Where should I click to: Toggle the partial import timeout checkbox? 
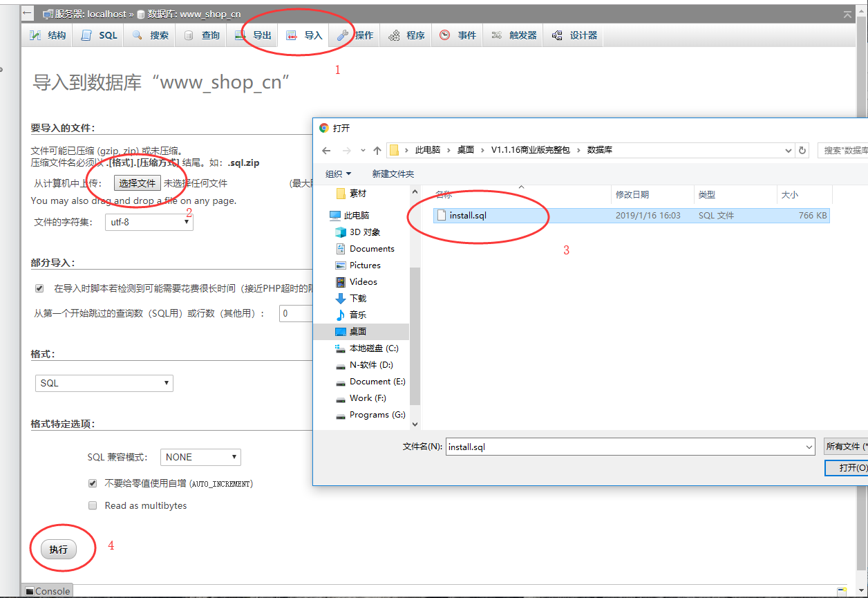[39, 288]
